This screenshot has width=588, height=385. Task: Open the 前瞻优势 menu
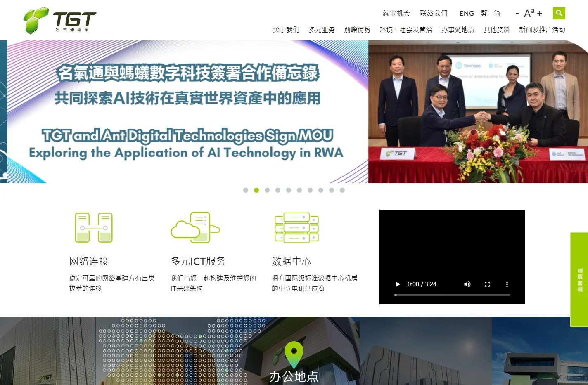pyautogui.click(x=357, y=30)
